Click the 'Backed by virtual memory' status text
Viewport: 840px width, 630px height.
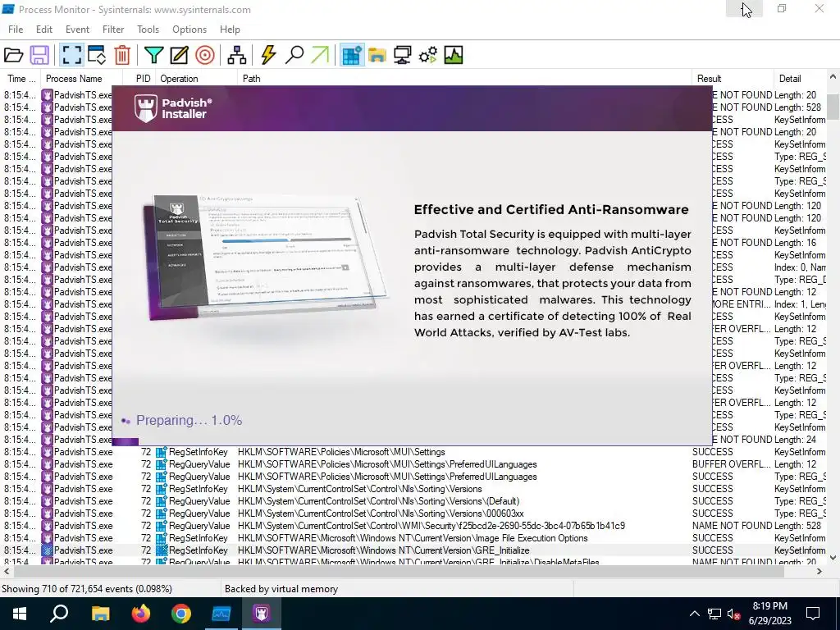[281, 589]
